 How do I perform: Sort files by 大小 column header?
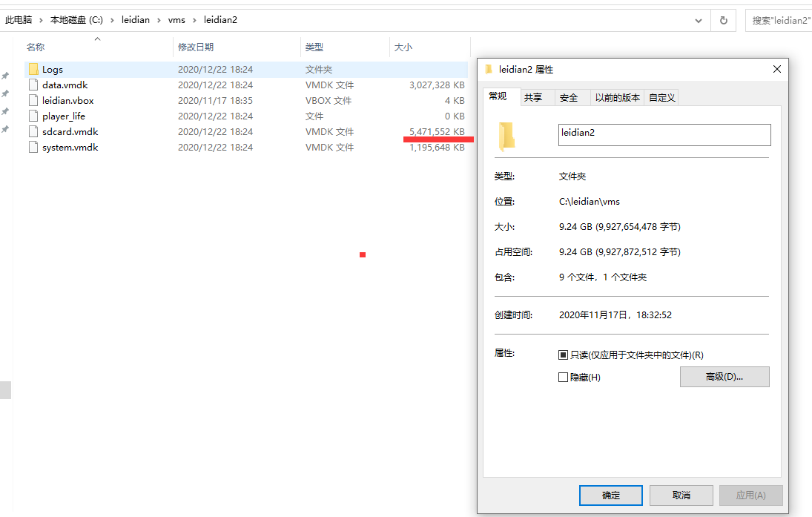403,47
